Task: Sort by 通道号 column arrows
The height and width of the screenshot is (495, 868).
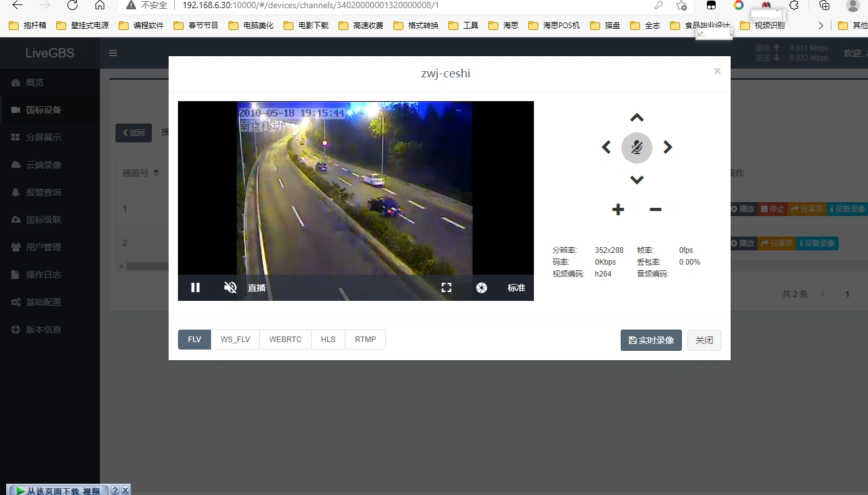Action: point(156,173)
